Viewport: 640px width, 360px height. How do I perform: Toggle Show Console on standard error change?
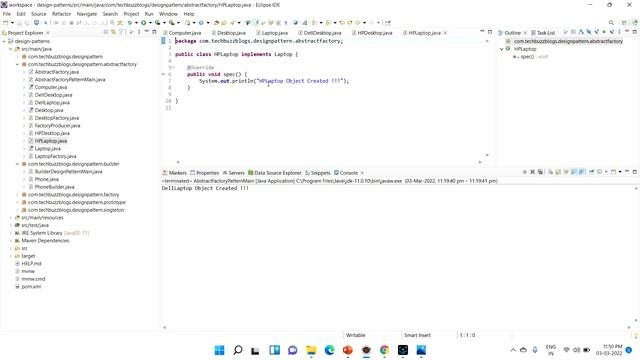581,172
